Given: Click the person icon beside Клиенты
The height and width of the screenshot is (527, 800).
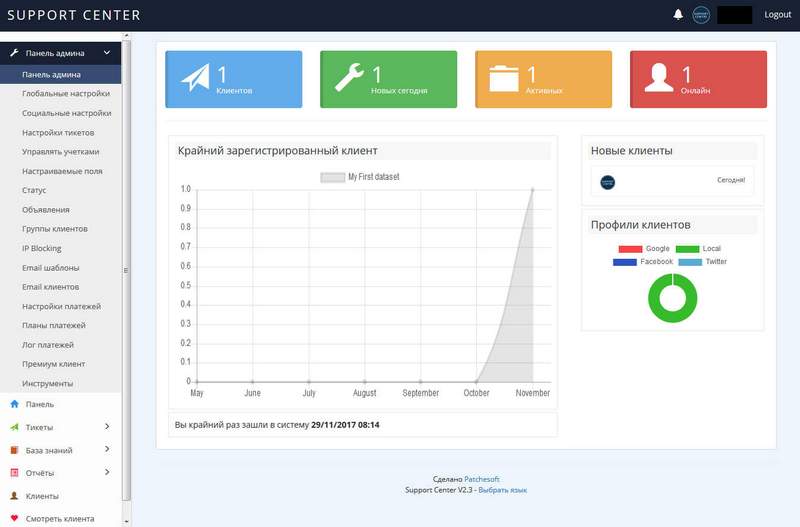Looking at the screenshot, I should [x=14, y=496].
